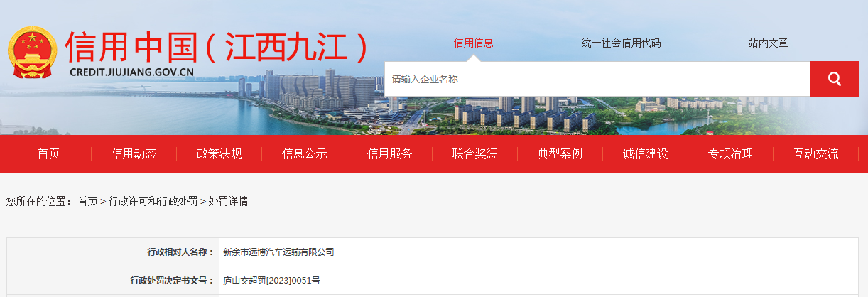Open 诚信建设 navigation item

(x=645, y=153)
